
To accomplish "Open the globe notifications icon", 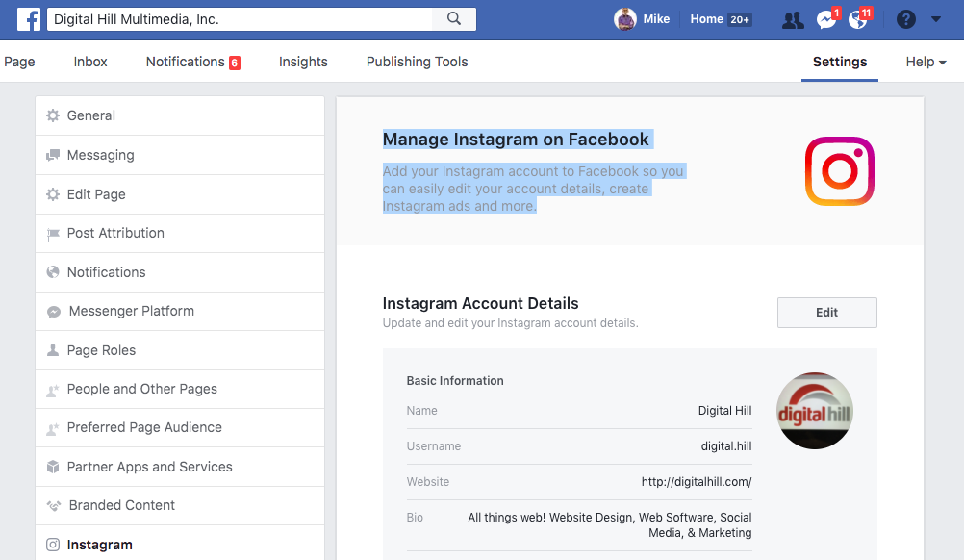I will [x=858, y=20].
